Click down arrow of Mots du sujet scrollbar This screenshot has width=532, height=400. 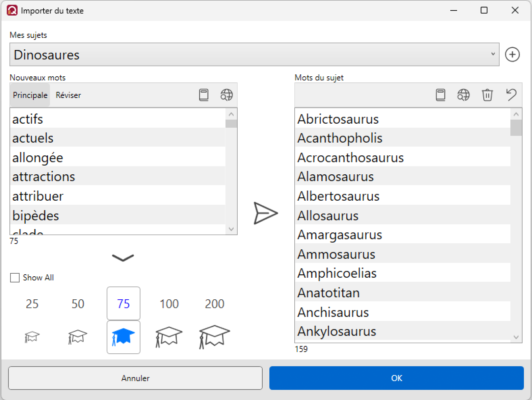[x=516, y=337]
